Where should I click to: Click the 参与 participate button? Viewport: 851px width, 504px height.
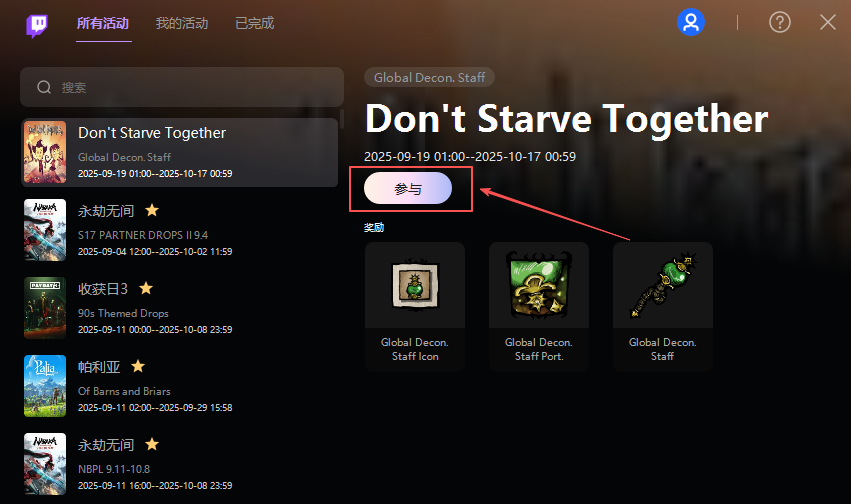pyautogui.click(x=408, y=188)
